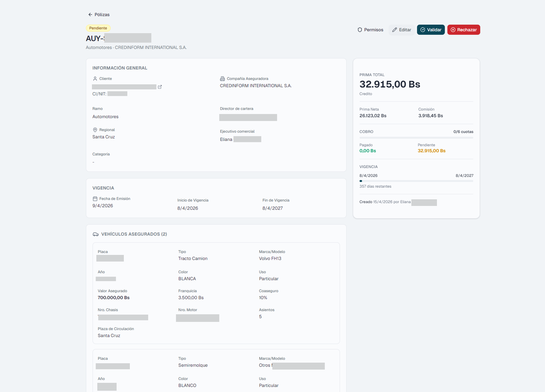Open the Permisos panel
Screen dimensions: 545x392
pos(370,30)
